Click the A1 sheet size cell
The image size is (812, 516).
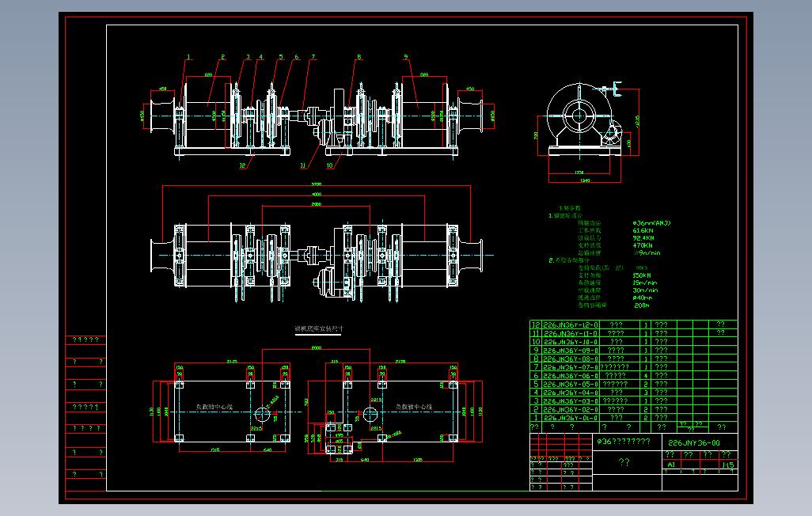[x=671, y=465]
